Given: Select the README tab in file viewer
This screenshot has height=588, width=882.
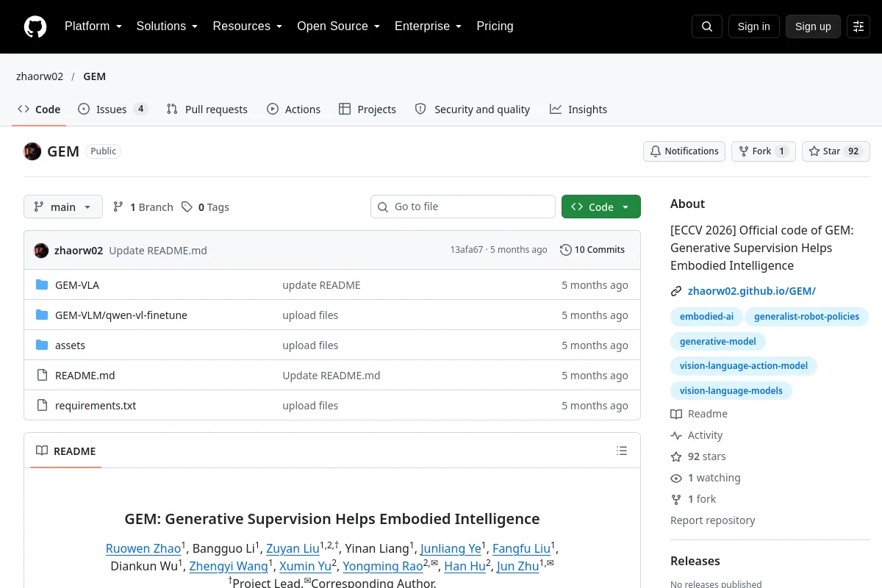Looking at the screenshot, I should (66, 451).
